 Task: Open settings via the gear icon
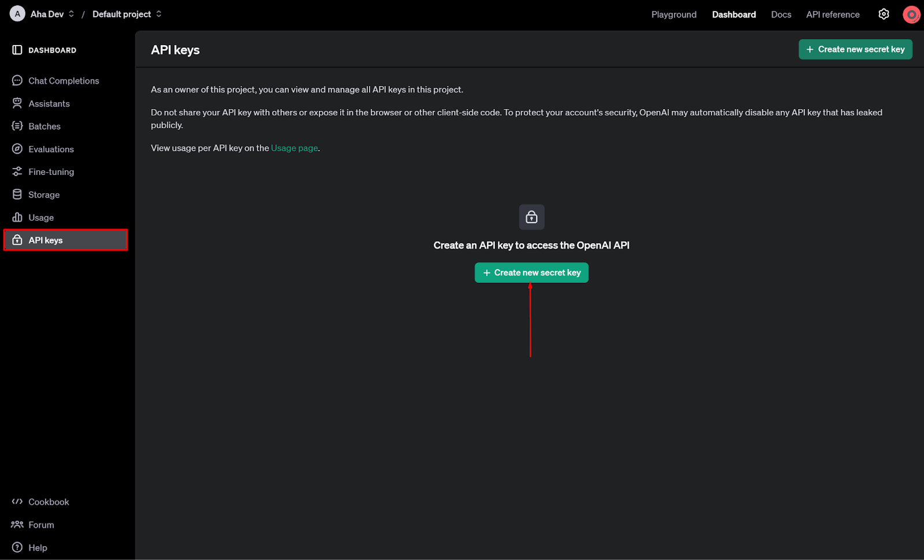point(884,14)
